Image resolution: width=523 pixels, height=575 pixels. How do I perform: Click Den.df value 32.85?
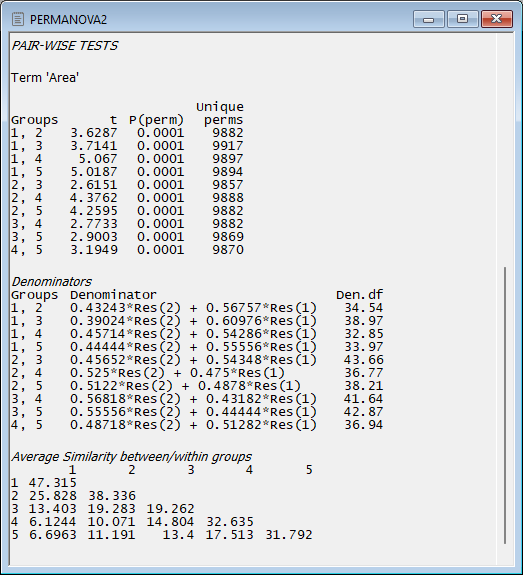[x=363, y=334]
